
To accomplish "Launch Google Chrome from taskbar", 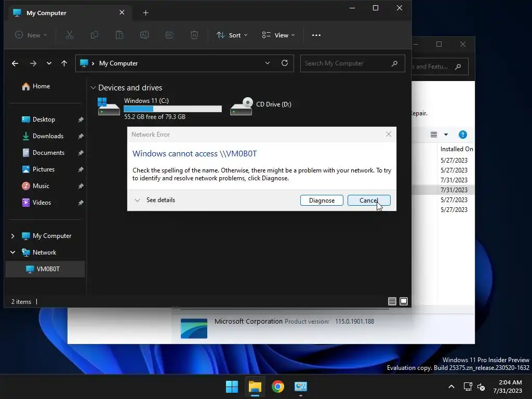I will [277, 387].
